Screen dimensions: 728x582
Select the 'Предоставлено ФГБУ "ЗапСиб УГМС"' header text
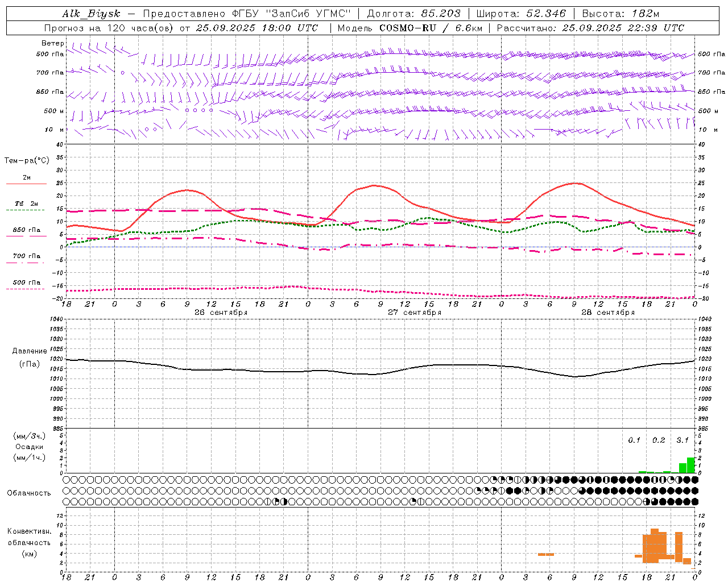[x=247, y=14]
